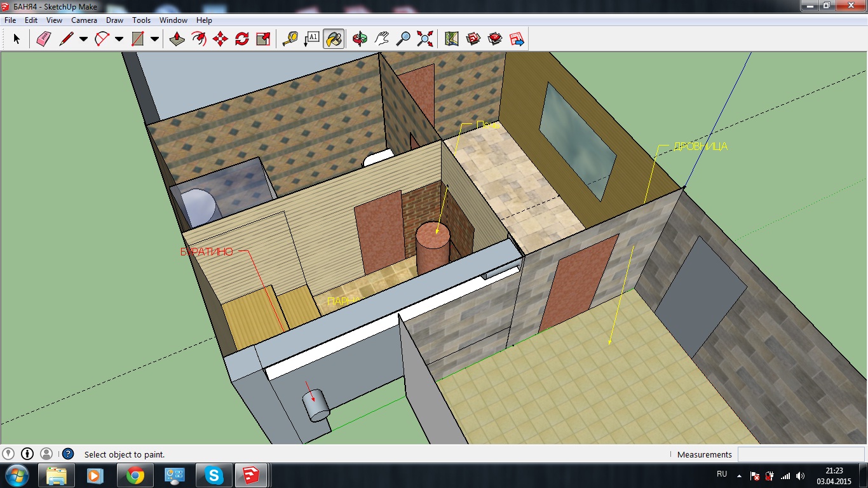868x488 pixels.
Task: Select the Line pencil tool
Action: (x=66, y=39)
